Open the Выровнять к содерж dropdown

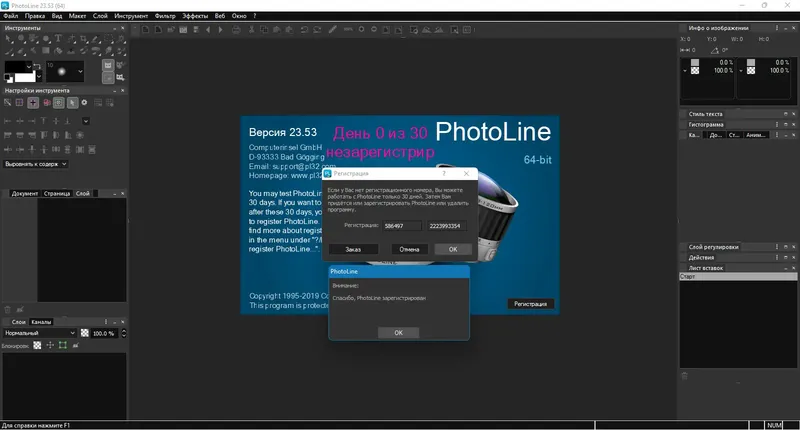click(36, 164)
